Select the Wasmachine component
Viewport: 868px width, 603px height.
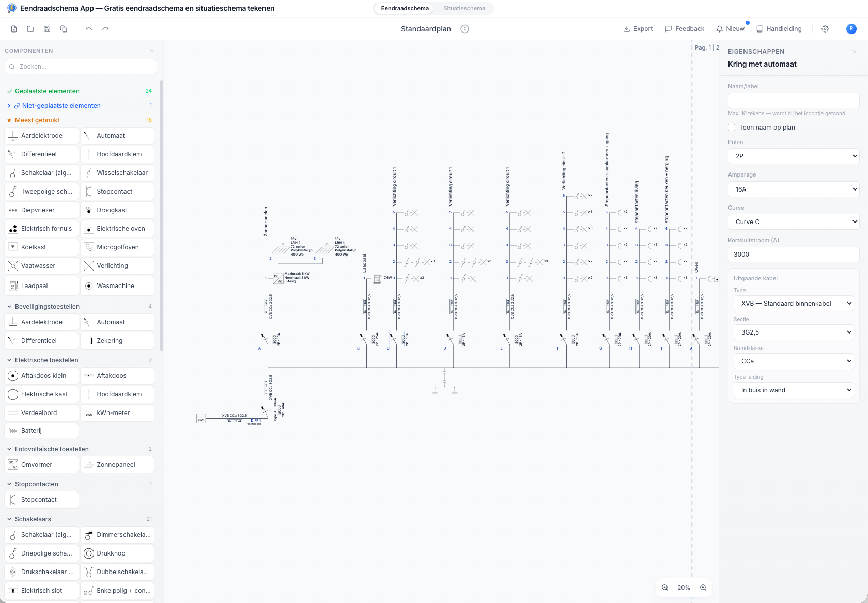point(117,286)
